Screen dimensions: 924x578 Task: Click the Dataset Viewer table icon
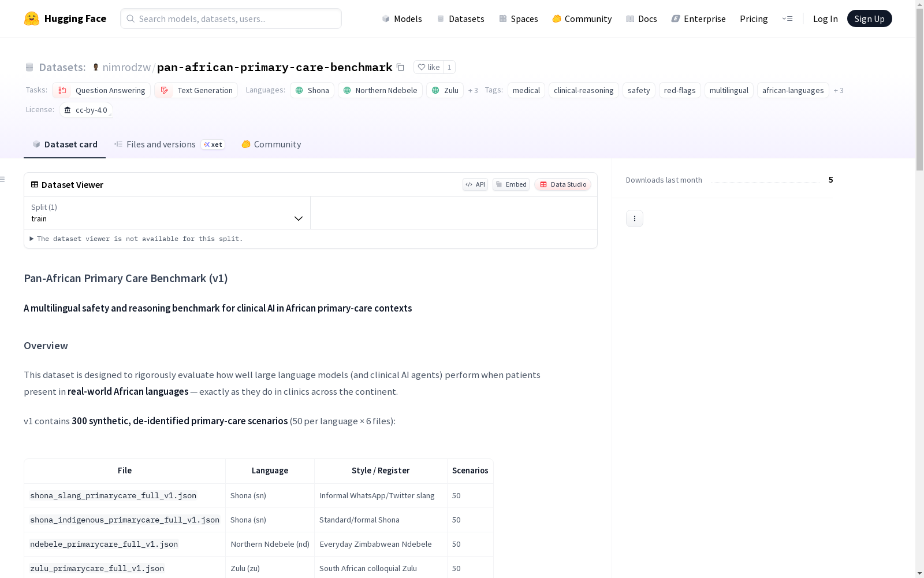click(x=35, y=184)
